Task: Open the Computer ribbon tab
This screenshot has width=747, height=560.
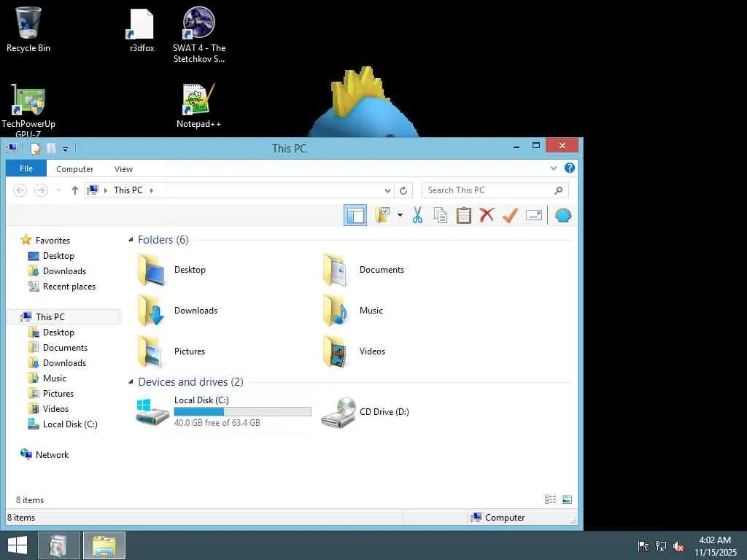Action: (x=75, y=169)
